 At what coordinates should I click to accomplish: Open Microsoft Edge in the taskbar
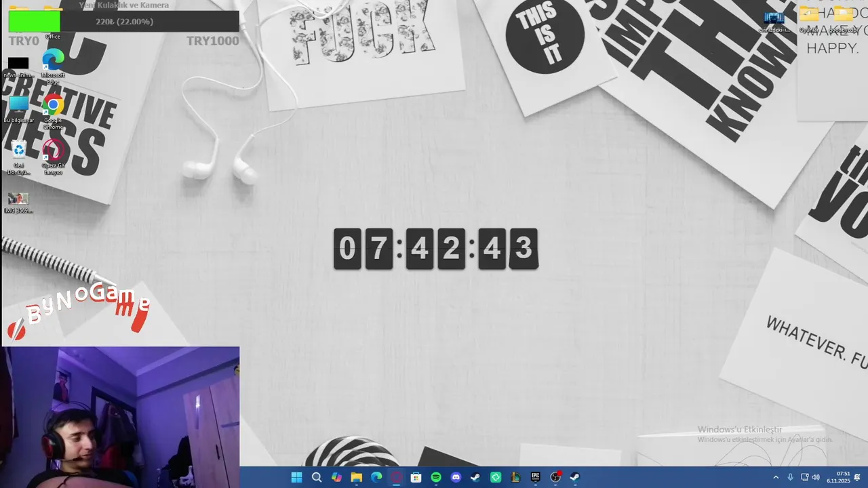point(376,477)
